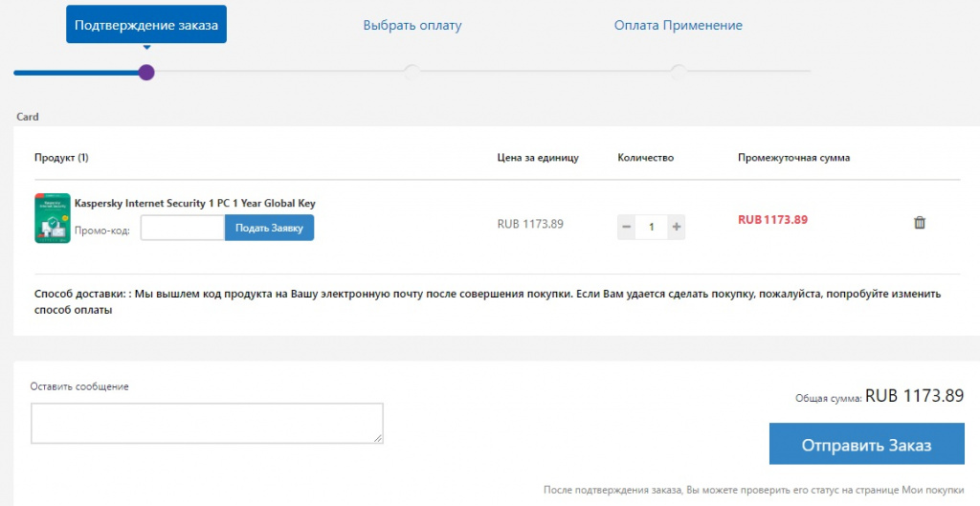Click the Kaspersky product box thumbnail
The image size is (980, 506).
point(53,219)
